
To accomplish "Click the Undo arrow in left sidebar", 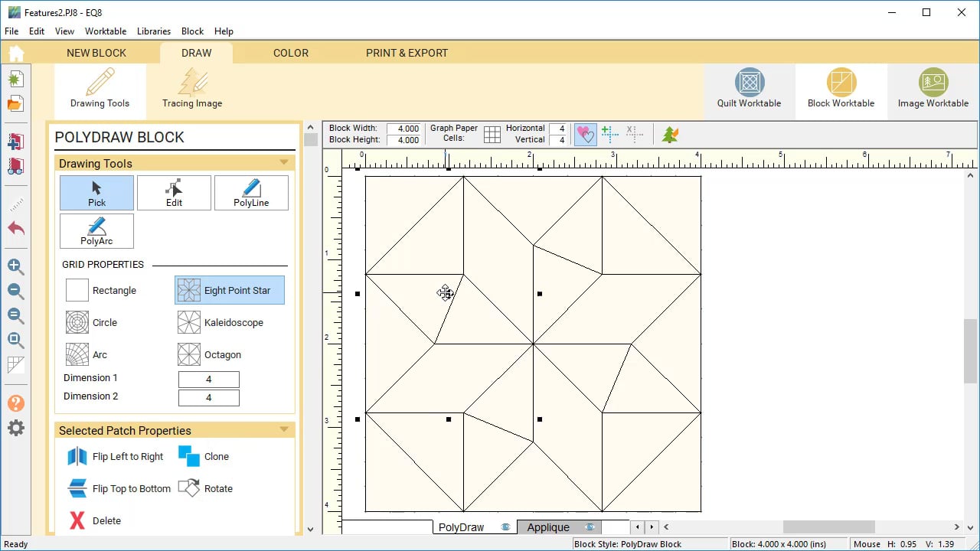I will [15, 229].
